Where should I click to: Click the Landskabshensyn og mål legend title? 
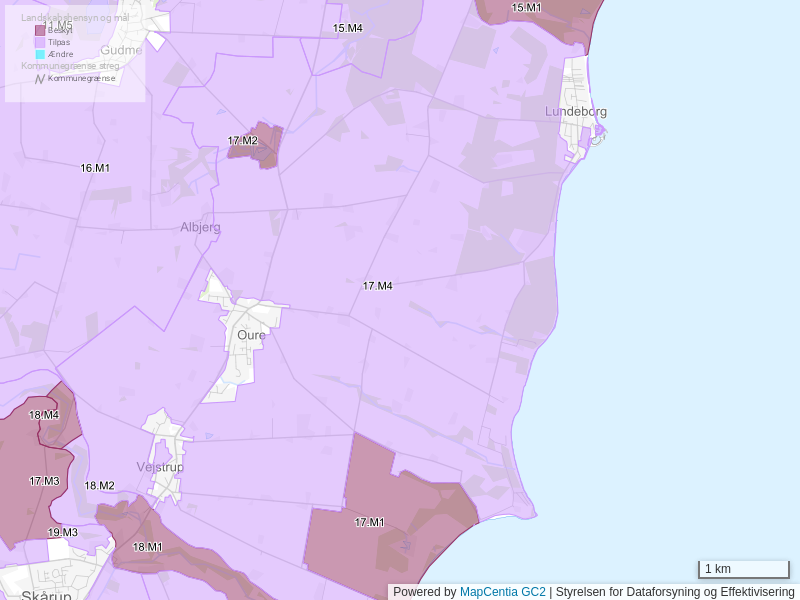[75, 18]
